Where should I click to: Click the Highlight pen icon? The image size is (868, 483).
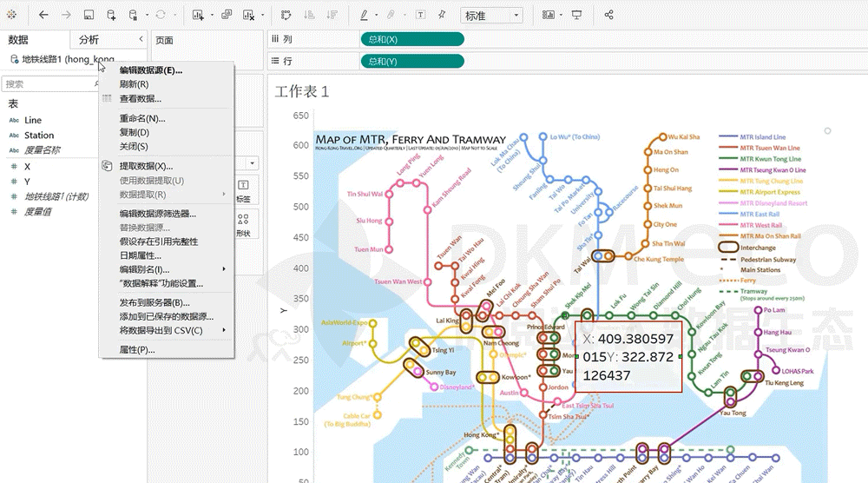coord(364,15)
